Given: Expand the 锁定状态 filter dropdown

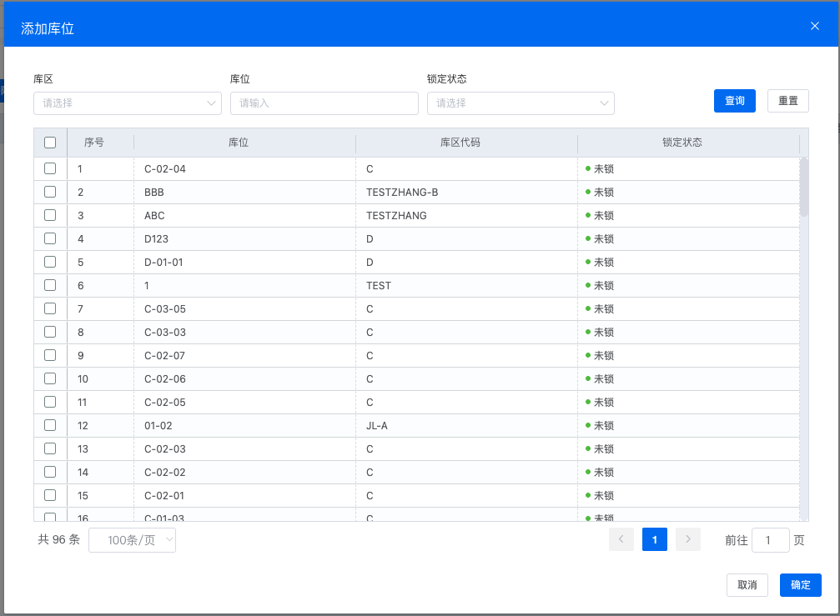Looking at the screenshot, I should [521, 103].
